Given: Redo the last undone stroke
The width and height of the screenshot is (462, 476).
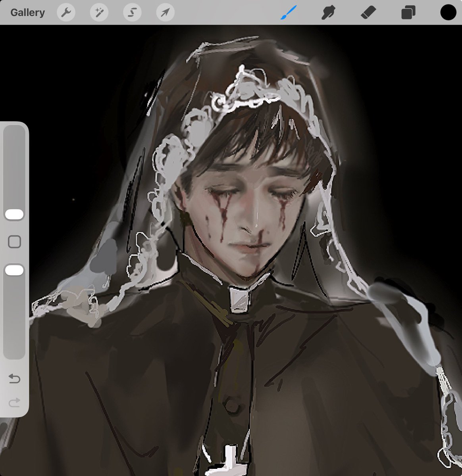Looking at the screenshot, I should click(x=14, y=403).
